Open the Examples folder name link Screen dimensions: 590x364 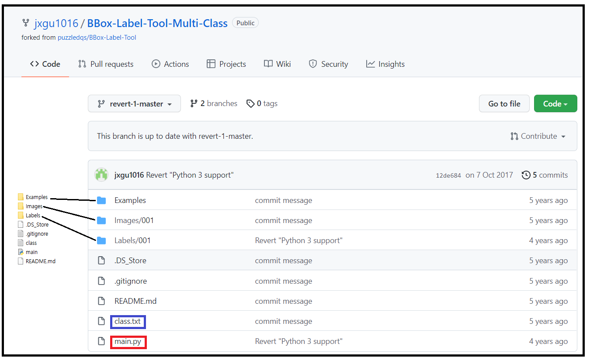click(130, 200)
